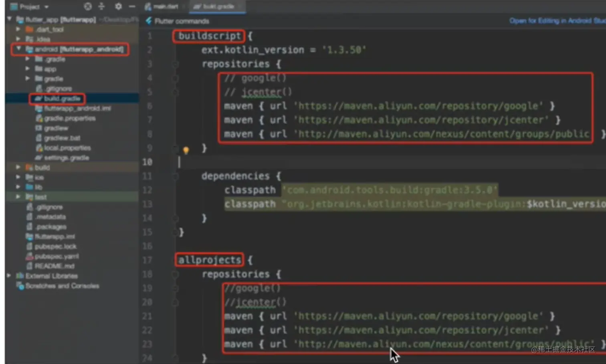Viewport: 606px width, 364px height.
Task: Click the gradlew file icon
Action: coord(39,128)
